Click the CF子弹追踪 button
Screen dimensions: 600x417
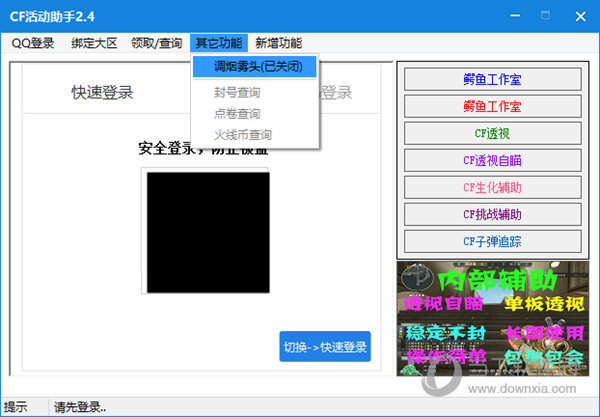[x=492, y=241]
